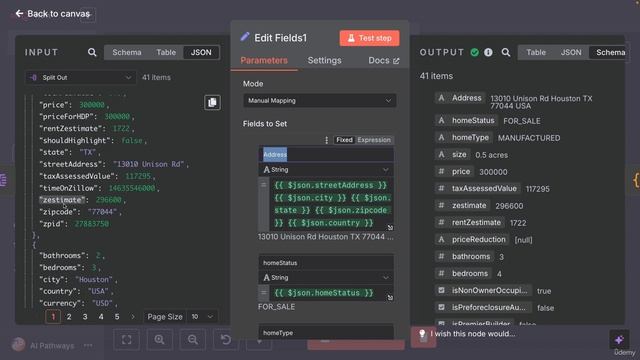
Task: Select the zestimate schema field pill
Action: point(462,205)
